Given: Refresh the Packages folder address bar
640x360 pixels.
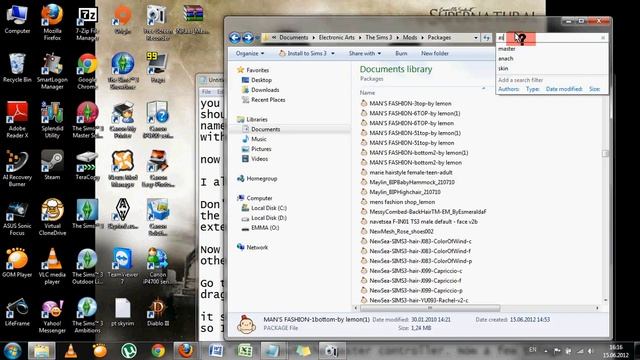Looking at the screenshot, I should [x=487, y=38].
